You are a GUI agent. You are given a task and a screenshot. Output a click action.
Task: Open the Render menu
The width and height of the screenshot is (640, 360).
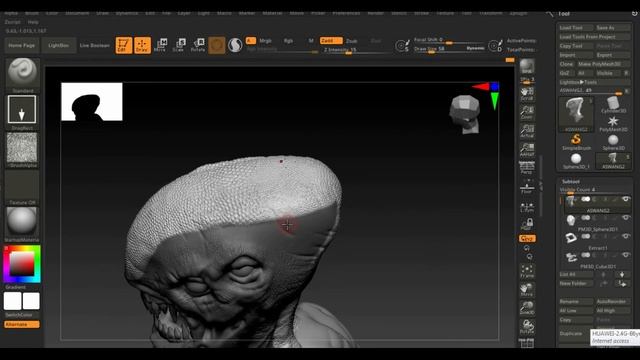[376, 13]
